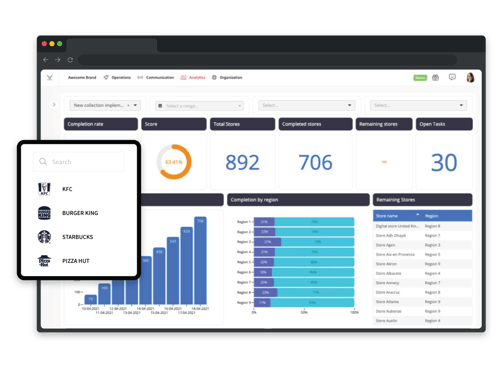Select STARBUCKS in the brand list
This screenshot has height=391, width=500.
(x=77, y=237)
